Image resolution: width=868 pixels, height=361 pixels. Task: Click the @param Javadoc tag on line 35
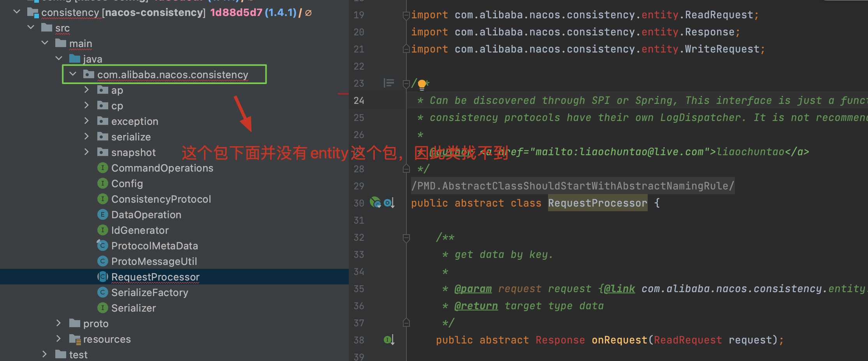[473, 289]
